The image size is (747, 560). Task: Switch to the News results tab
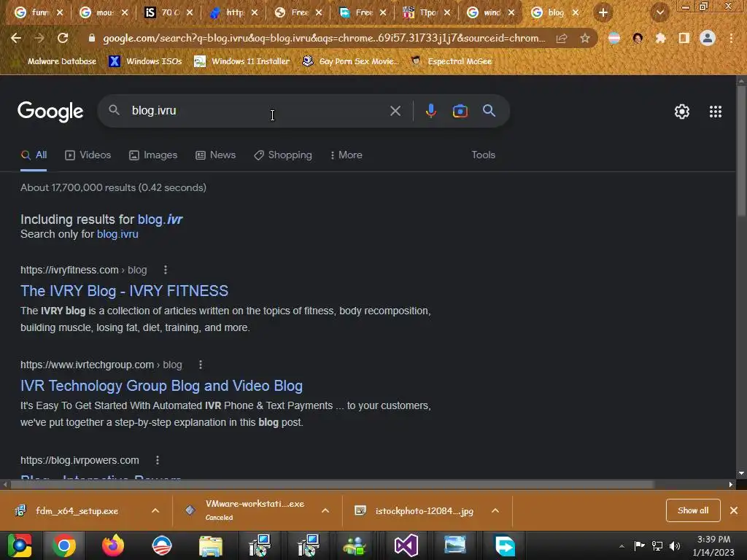click(216, 155)
